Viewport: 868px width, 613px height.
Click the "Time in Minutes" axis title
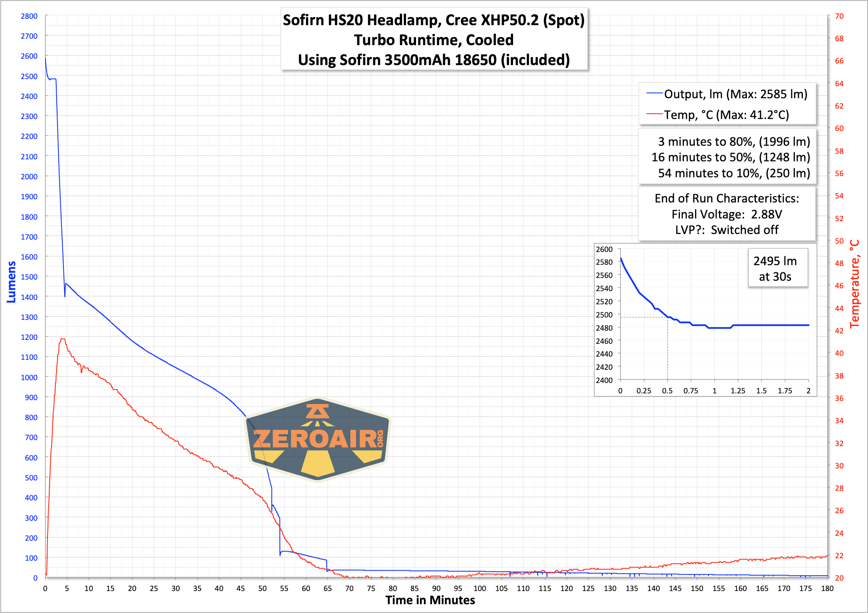tap(430, 600)
